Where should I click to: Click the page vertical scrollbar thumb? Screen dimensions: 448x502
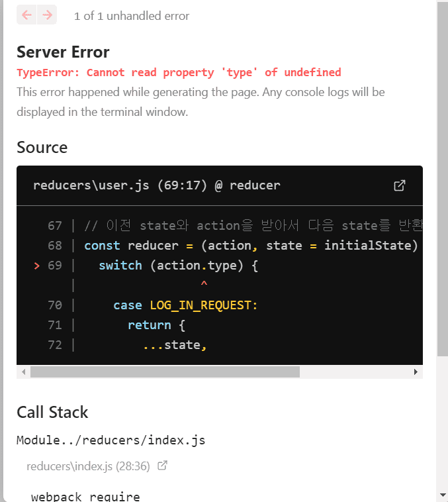coord(443,179)
